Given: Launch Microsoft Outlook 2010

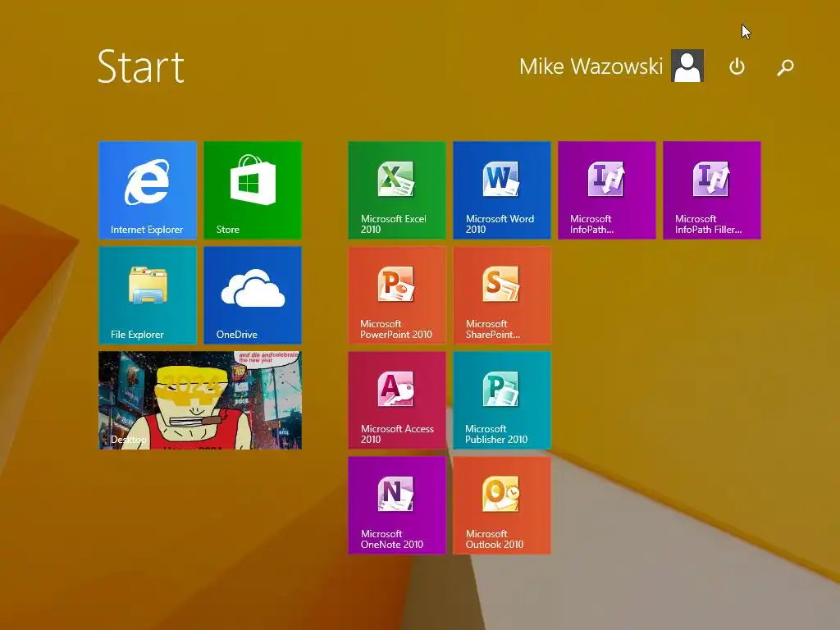Looking at the screenshot, I should click(x=502, y=505).
